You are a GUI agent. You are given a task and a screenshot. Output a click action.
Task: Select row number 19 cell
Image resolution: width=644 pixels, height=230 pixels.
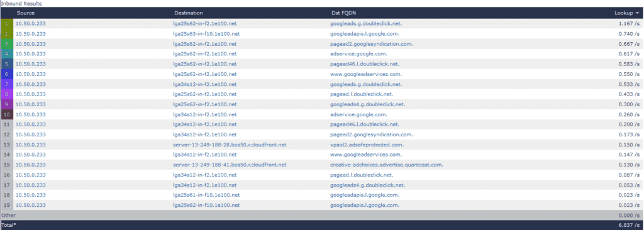tap(6, 205)
